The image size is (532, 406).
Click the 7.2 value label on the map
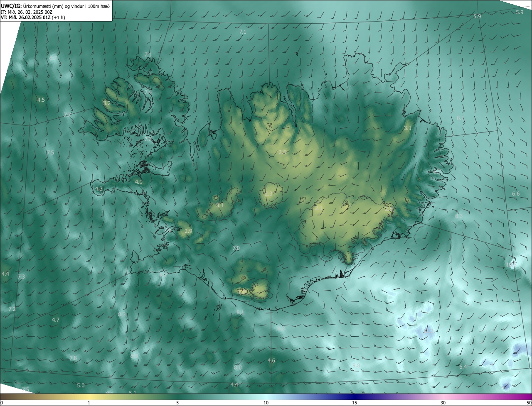[x=12, y=309]
